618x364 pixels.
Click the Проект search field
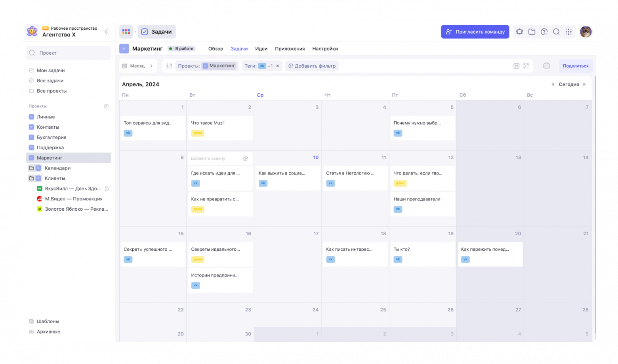(x=69, y=53)
